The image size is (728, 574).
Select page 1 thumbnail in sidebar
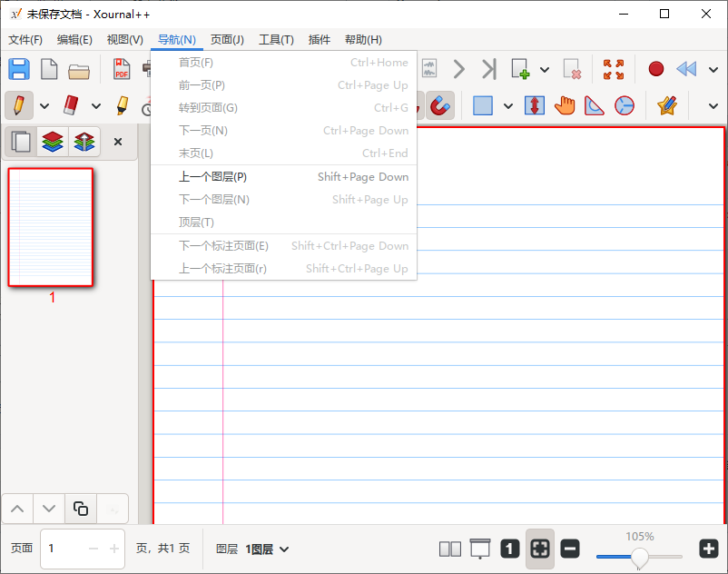tap(51, 227)
